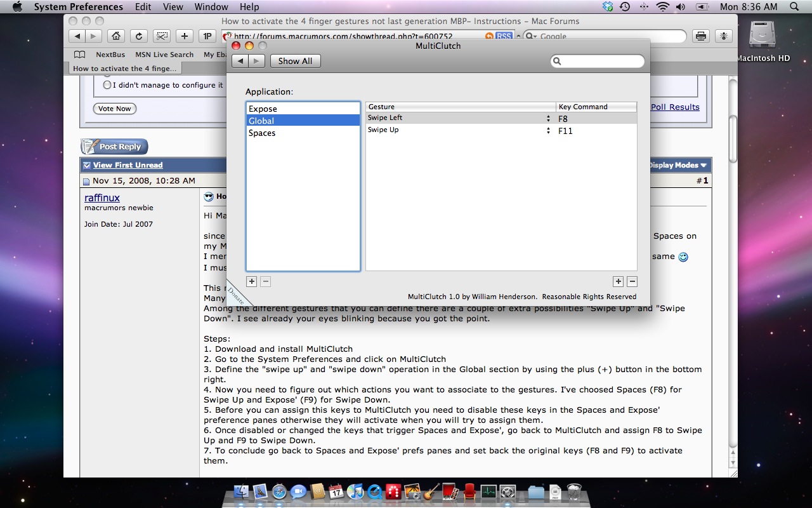Reload the page with Safari's refresh icon
This screenshot has height=508, width=812.
139,36
